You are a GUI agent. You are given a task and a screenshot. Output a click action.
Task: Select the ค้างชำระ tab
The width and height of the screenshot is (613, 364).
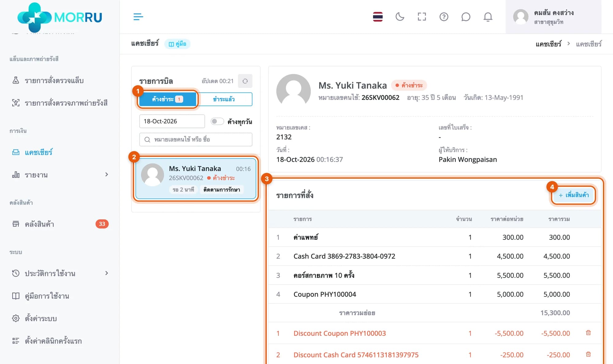[167, 99]
